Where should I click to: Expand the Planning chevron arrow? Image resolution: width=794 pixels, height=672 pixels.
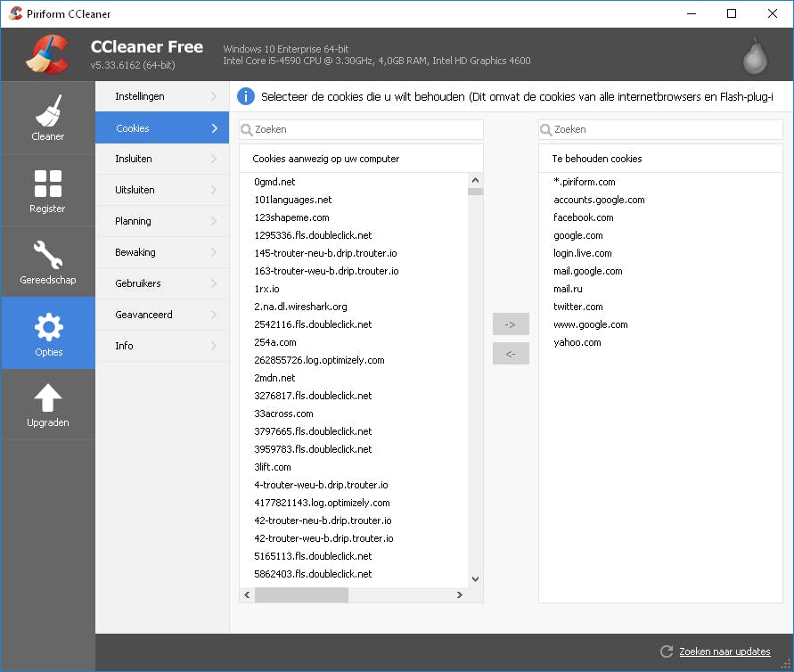(x=214, y=221)
